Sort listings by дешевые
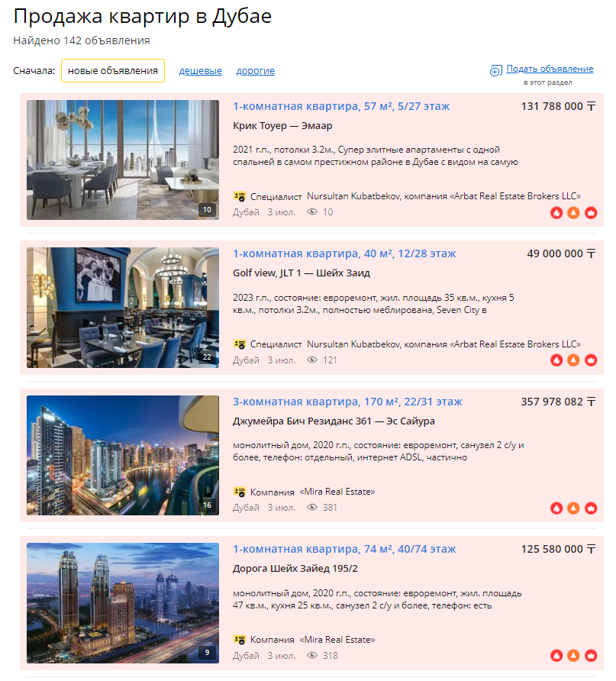 201,71
